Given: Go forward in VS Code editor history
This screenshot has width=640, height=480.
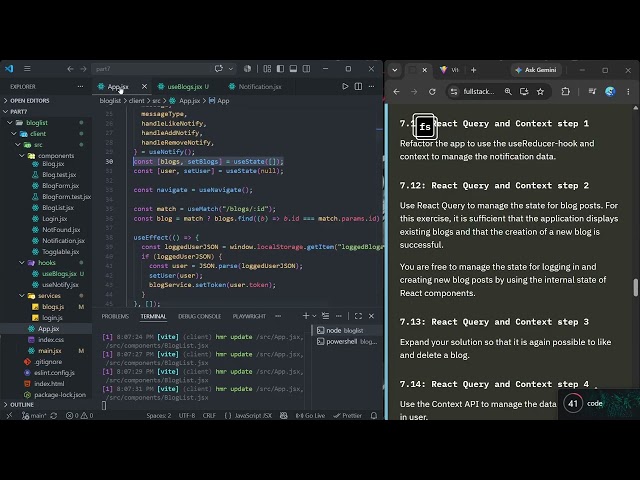Looking at the screenshot, I should point(83,69).
